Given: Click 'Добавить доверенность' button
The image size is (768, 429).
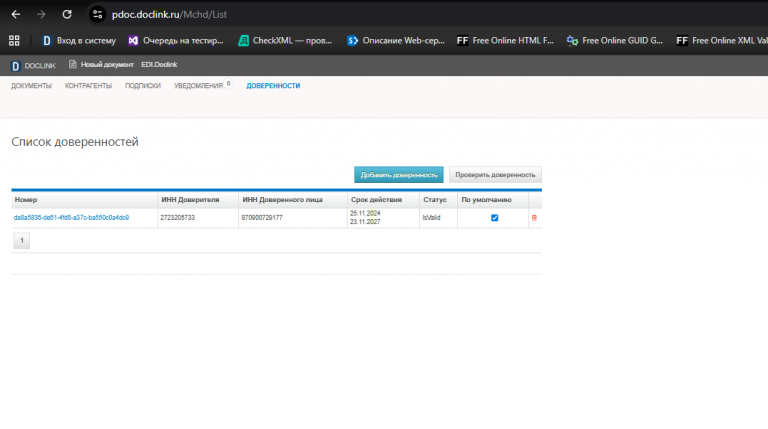Looking at the screenshot, I should click(x=399, y=175).
